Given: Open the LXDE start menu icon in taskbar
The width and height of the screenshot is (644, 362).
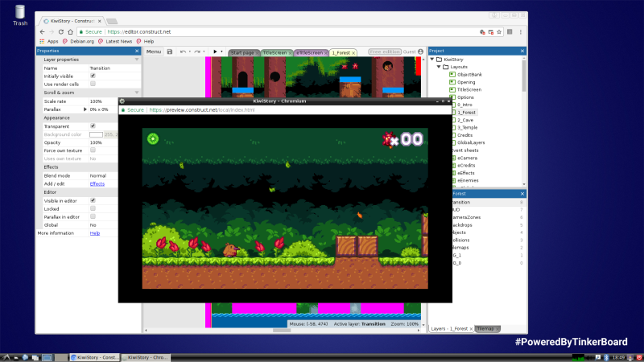Looking at the screenshot, I should (6, 357).
